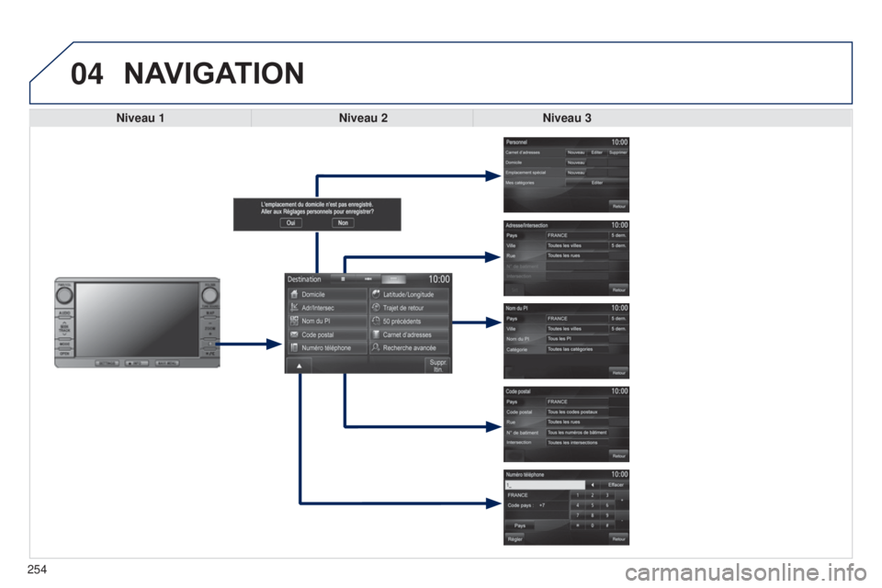Select Recherche avancée search option
Screen dimensions: 882x588
pos(409,348)
